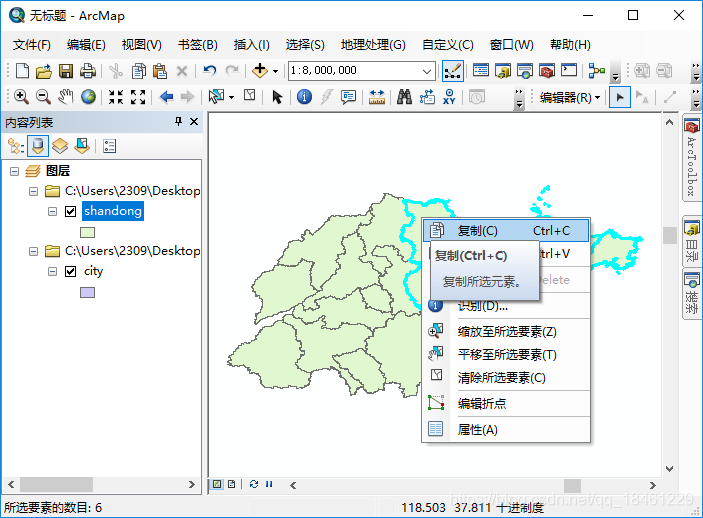Activate the Identify tool
The width and height of the screenshot is (703, 518).
pos(304,97)
